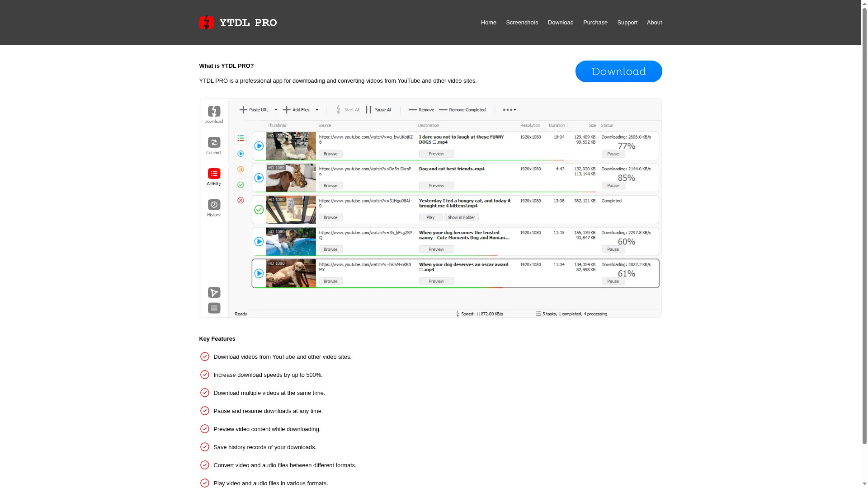Toggle the downloading tasks filter (blue play)
This screenshot has width=868, height=488.
241,154
